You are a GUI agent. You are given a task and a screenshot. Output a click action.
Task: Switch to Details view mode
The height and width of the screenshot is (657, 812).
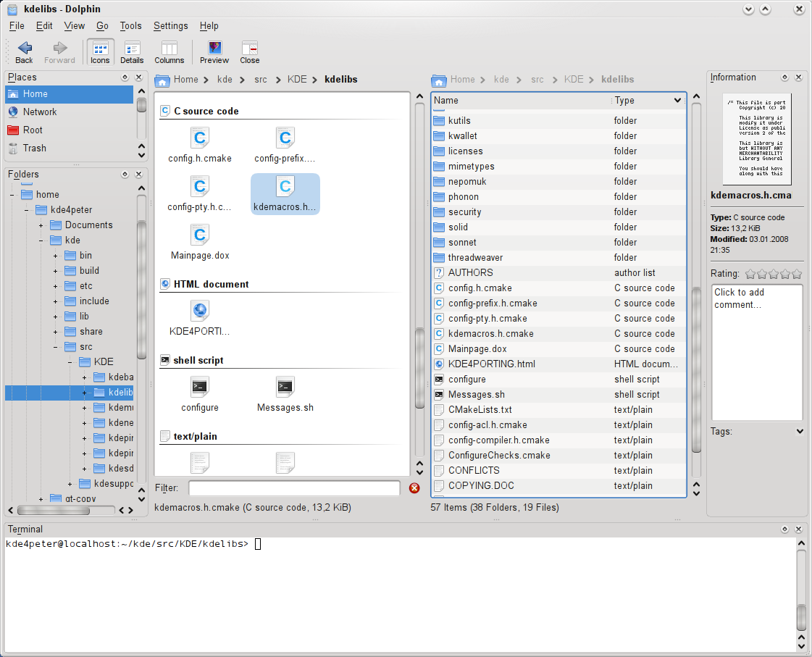[132, 52]
